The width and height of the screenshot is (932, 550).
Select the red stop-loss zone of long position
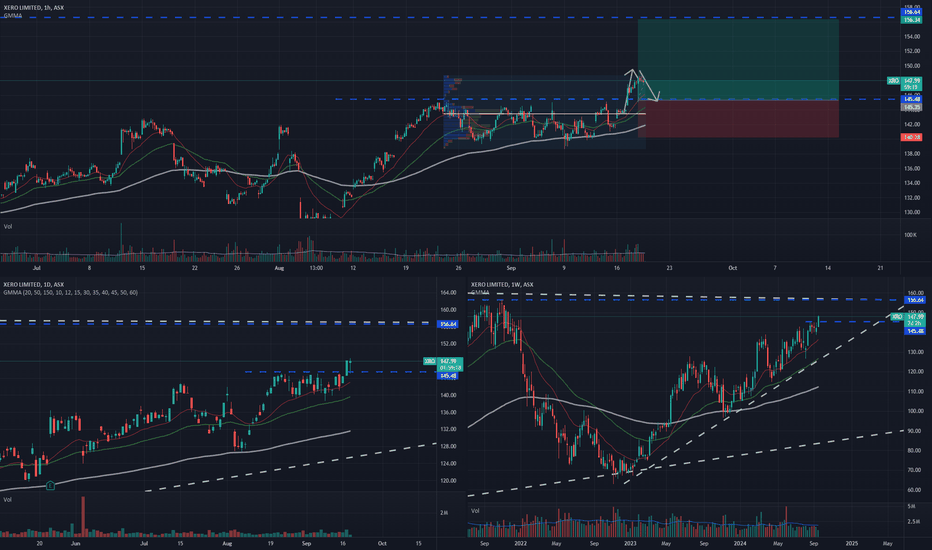[x=738, y=119]
